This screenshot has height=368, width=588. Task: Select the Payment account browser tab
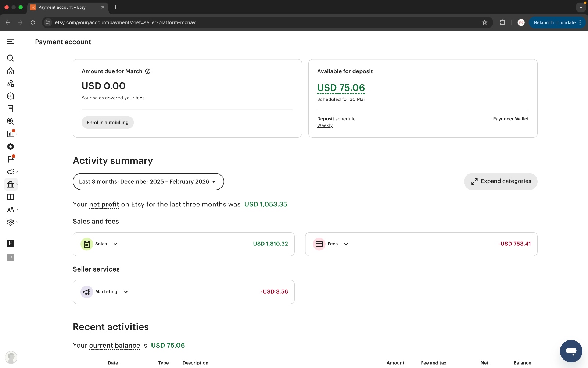pos(62,7)
